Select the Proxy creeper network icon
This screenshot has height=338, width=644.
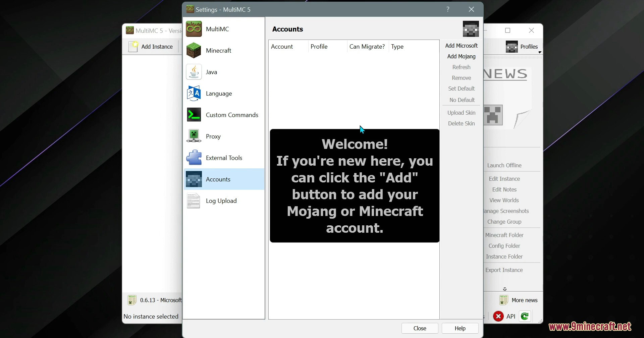coord(194,136)
